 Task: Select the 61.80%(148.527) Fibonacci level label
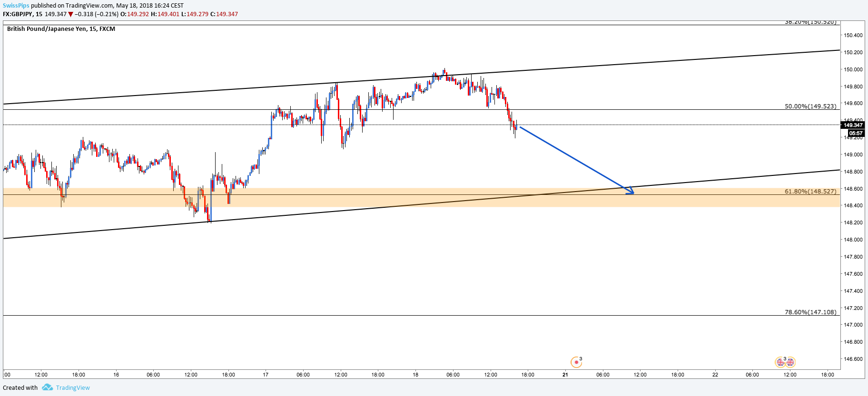click(810, 192)
